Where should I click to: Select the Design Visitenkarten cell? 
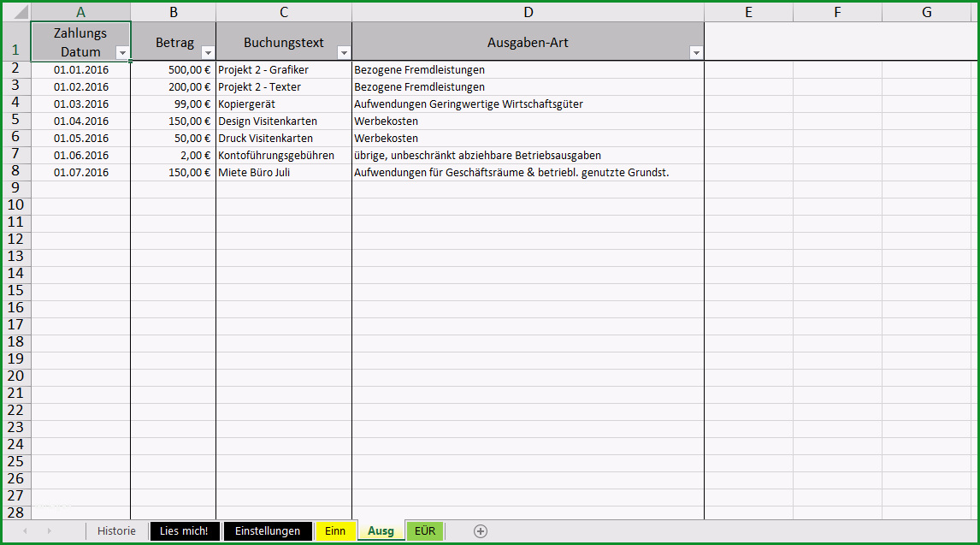tap(284, 121)
